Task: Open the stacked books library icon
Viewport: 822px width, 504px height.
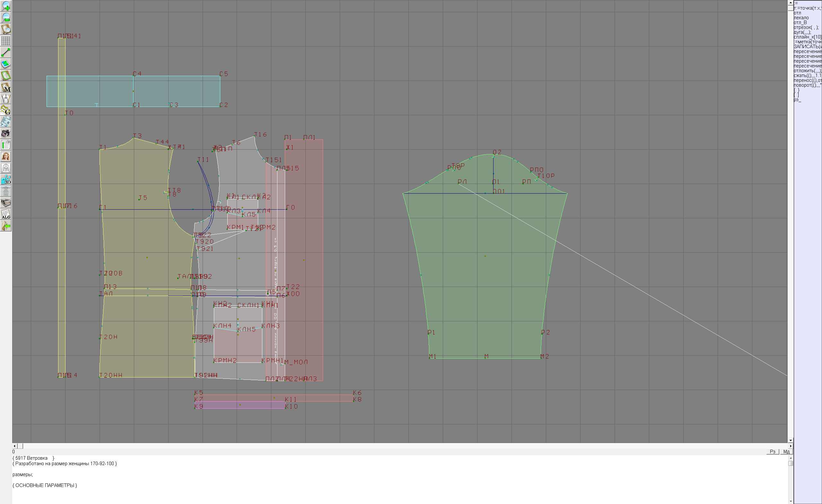Action: (6, 203)
